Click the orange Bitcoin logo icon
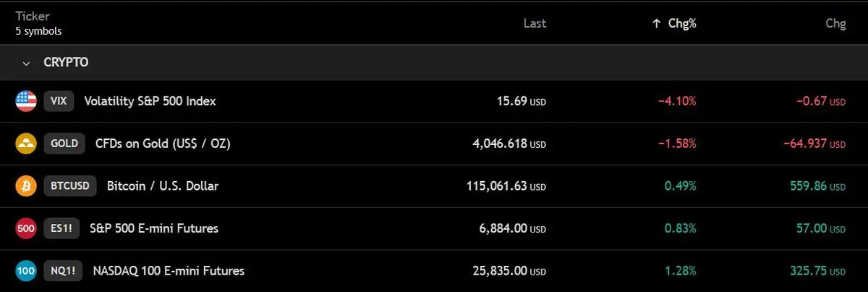This screenshot has height=292, width=868. click(x=26, y=186)
